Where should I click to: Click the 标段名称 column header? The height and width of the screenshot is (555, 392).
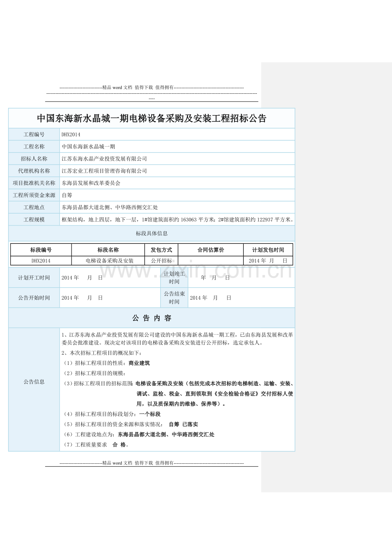pyautogui.click(x=108, y=250)
